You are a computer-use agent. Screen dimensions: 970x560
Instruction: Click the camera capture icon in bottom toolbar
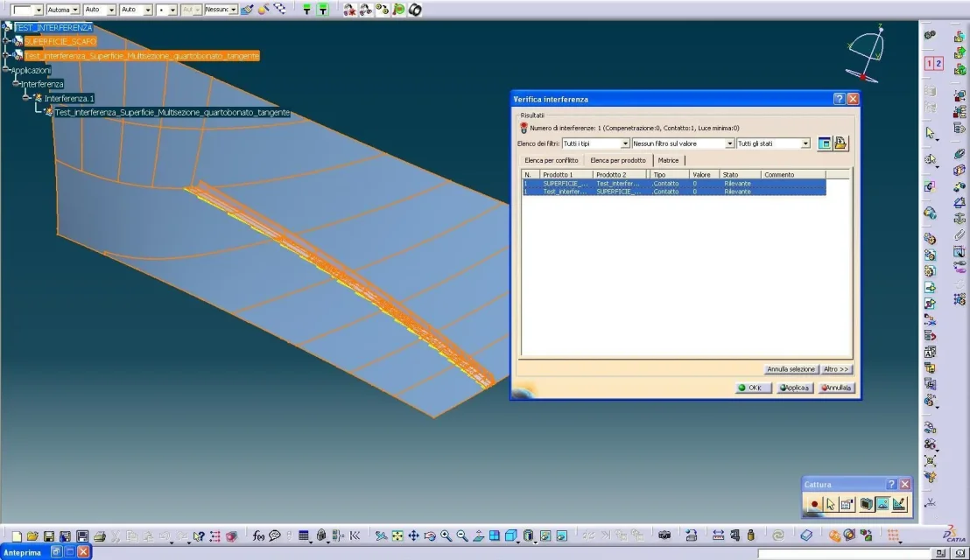click(x=664, y=535)
